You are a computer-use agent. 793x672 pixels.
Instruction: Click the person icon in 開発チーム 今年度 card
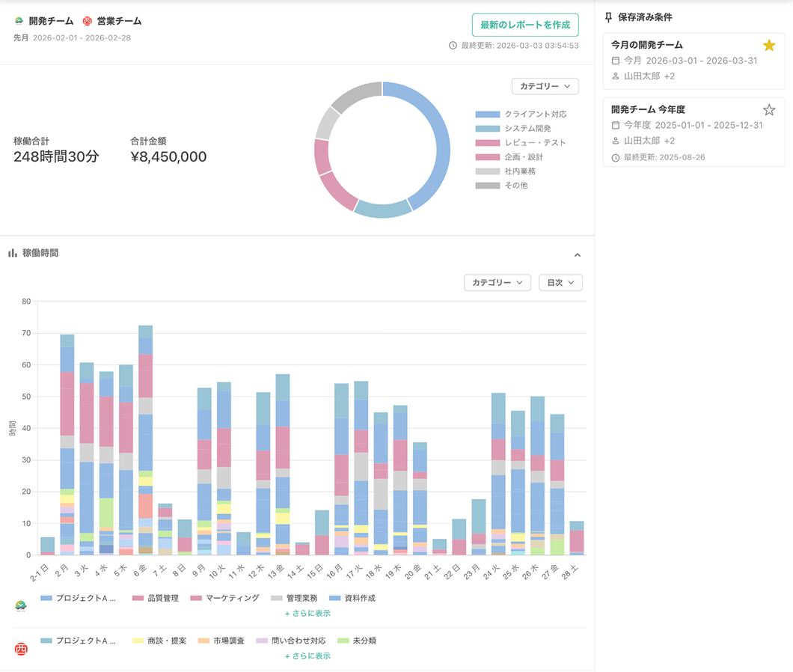pos(616,141)
